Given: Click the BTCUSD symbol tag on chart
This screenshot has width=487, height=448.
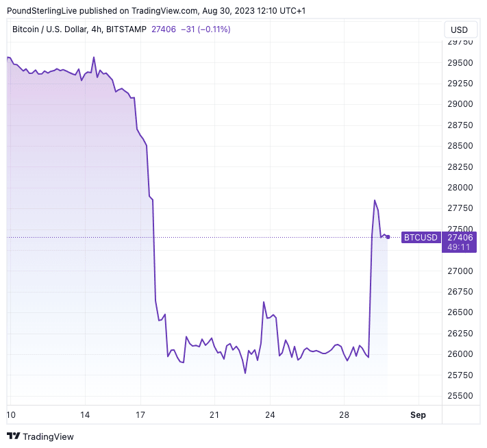Looking at the screenshot, I should click(x=420, y=237).
